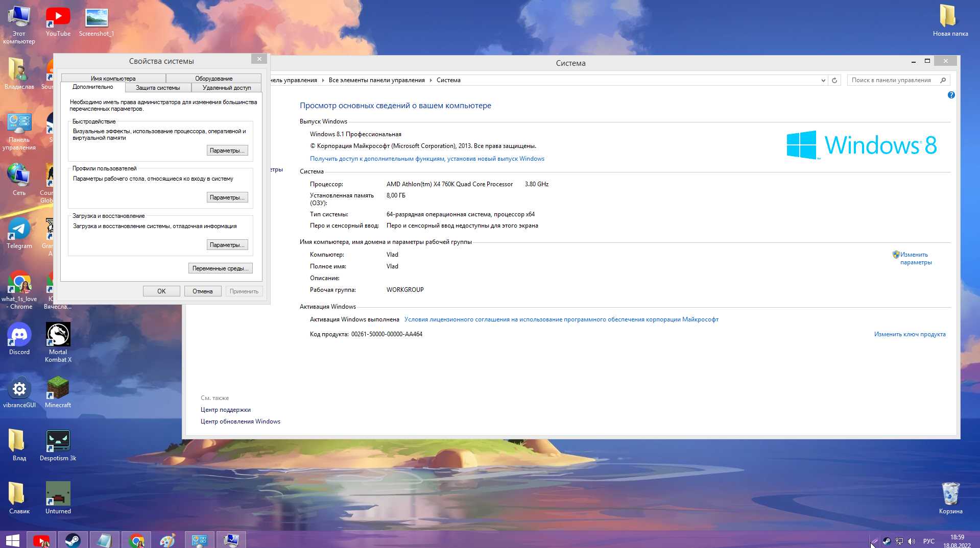Select the WORKGROUP workgroup value
The height and width of the screenshot is (548, 980).
405,290
